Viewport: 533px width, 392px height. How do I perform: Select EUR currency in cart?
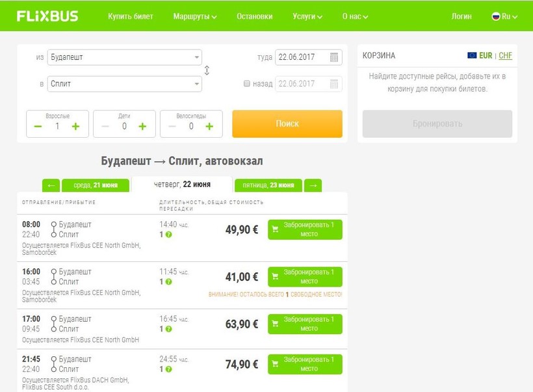tap(486, 55)
